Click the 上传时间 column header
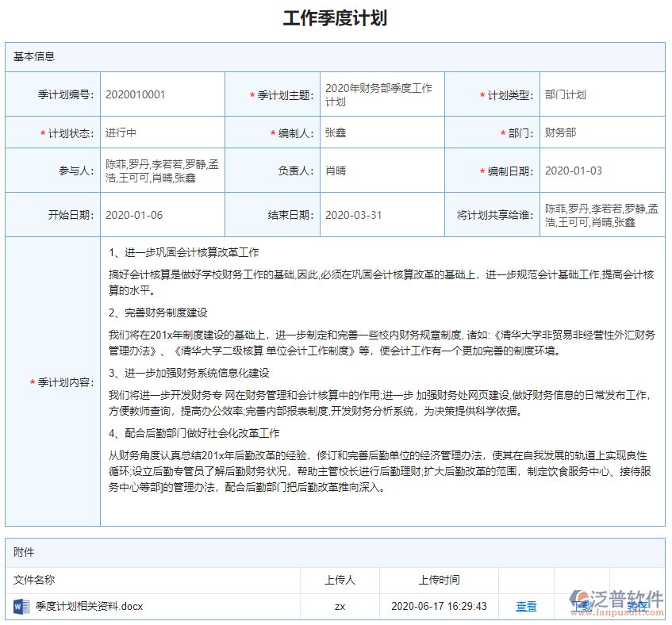Screen dimensions: 672x625 [x=438, y=580]
